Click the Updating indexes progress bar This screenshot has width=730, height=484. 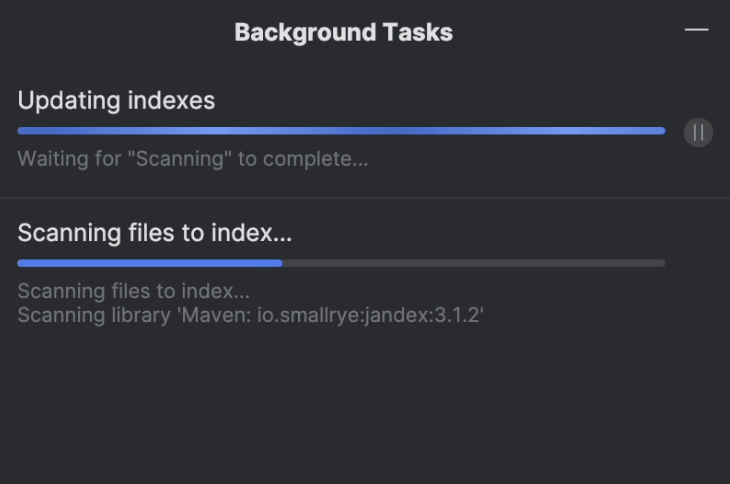(341, 131)
